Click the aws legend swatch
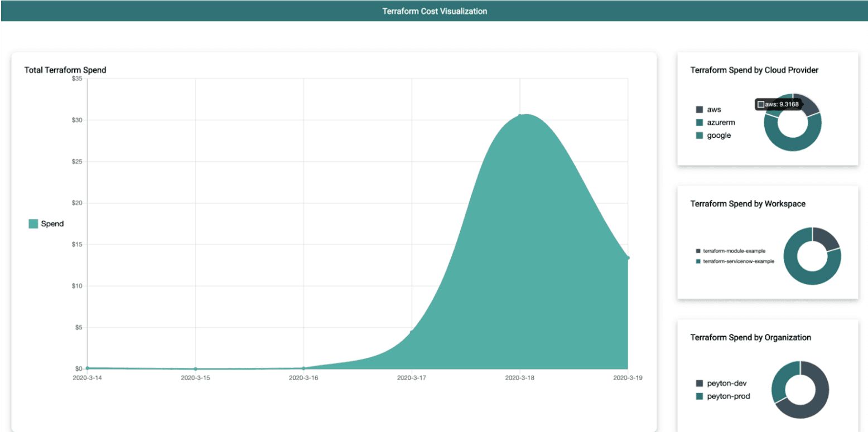The image size is (868, 432). pyautogui.click(x=700, y=110)
